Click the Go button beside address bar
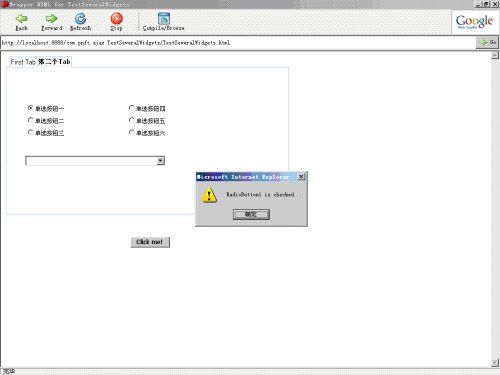Viewport: 500px width, 375px height. (488, 43)
